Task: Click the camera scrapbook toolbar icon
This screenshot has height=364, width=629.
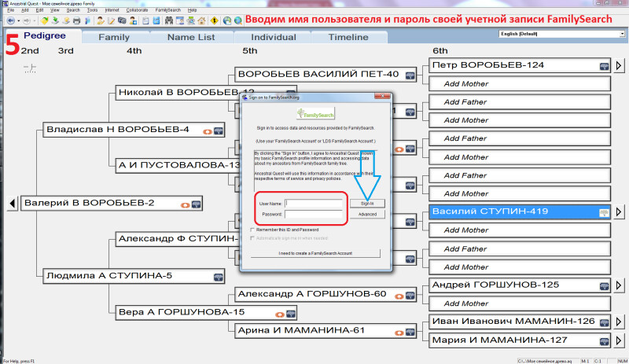Action: [x=122, y=20]
